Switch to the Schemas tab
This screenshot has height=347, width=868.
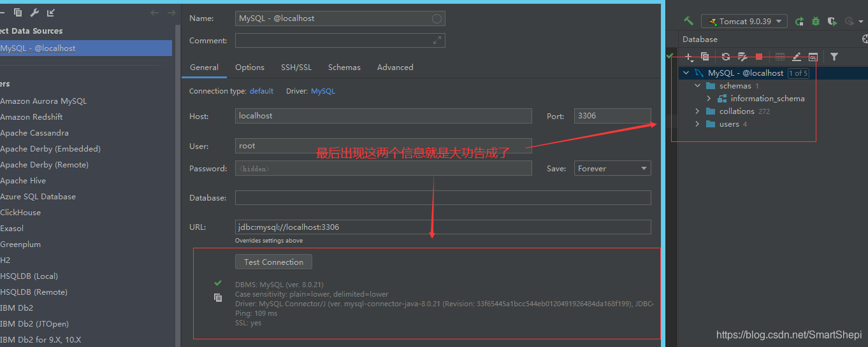(x=344, y=67)
